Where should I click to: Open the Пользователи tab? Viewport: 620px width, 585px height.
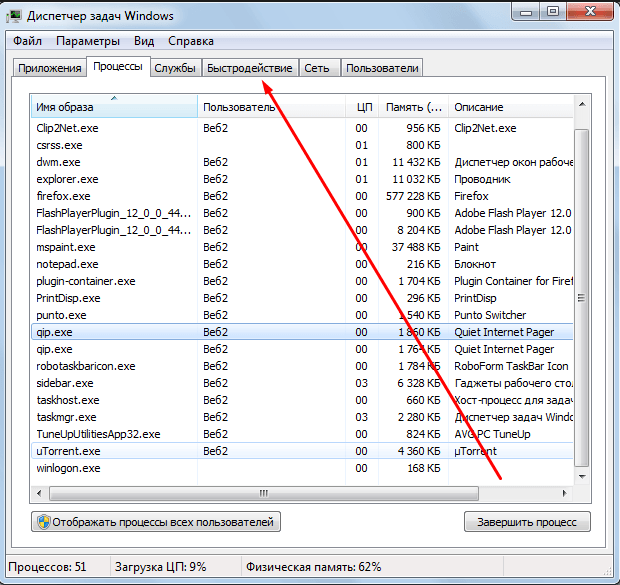(x=382, y=68)
